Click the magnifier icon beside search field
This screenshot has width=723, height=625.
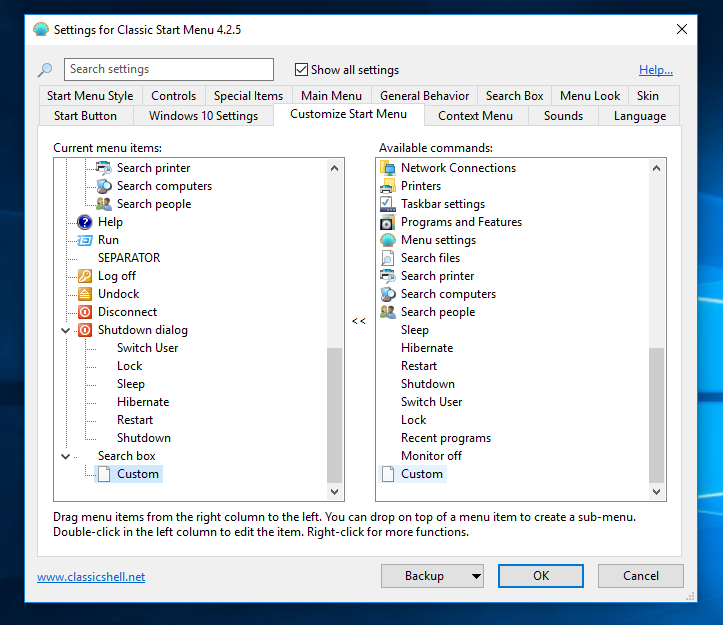tap(45, 70)
